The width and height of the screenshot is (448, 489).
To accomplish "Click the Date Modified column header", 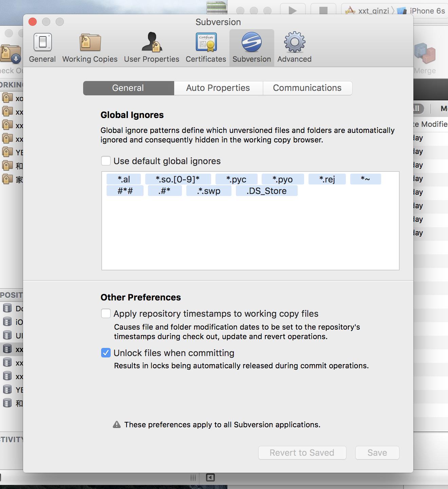I will point(430,124).
